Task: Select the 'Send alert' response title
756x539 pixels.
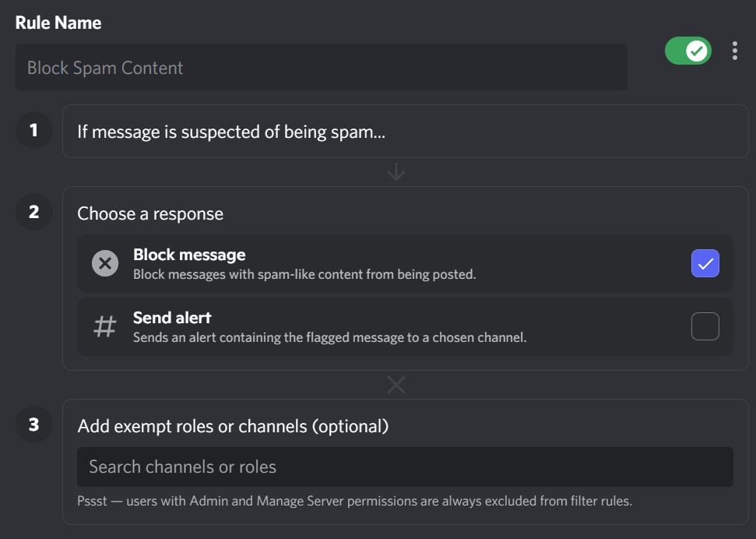Action: point(172,318)
